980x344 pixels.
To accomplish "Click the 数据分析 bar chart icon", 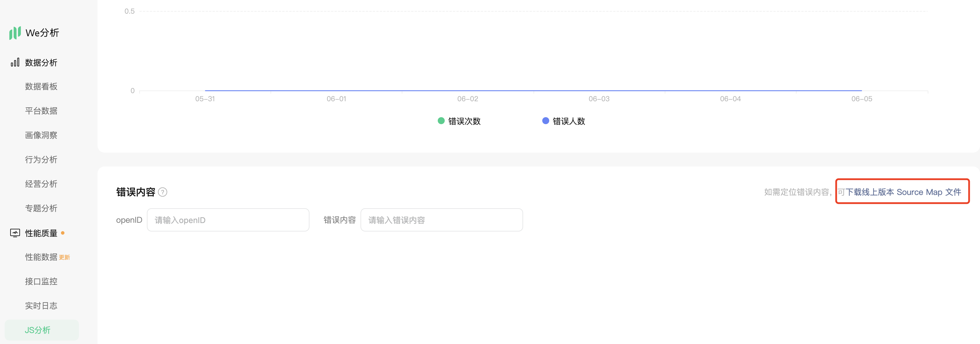I will pos(15,62).
